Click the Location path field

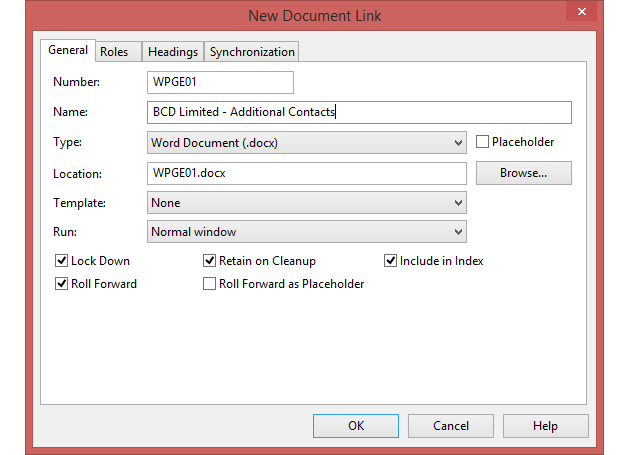(x=306, y=173)
